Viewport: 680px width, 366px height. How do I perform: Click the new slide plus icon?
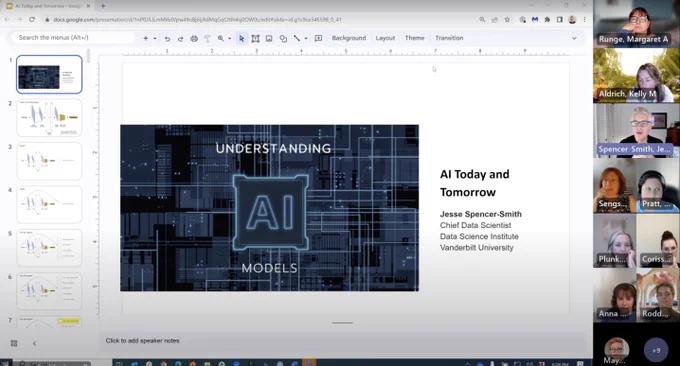[146, 38]
